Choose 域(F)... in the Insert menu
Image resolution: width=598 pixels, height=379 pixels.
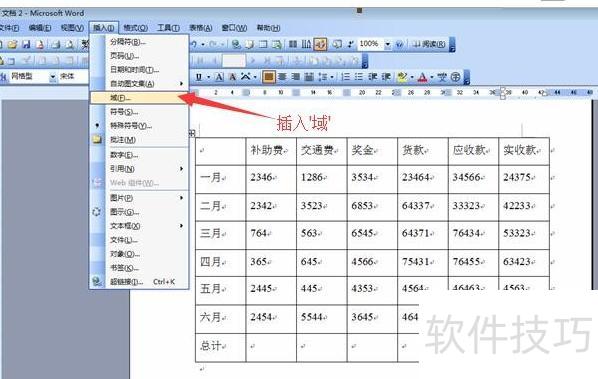(140, 98)
